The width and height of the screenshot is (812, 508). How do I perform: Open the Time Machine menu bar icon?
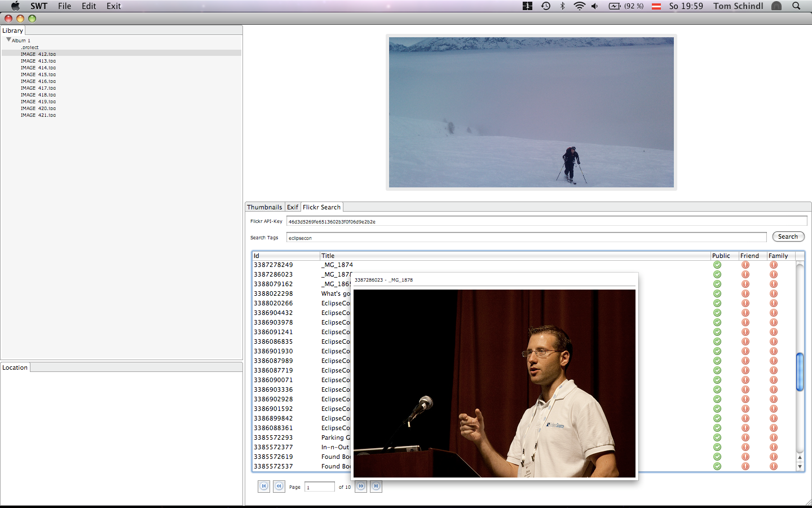(546, 6)
